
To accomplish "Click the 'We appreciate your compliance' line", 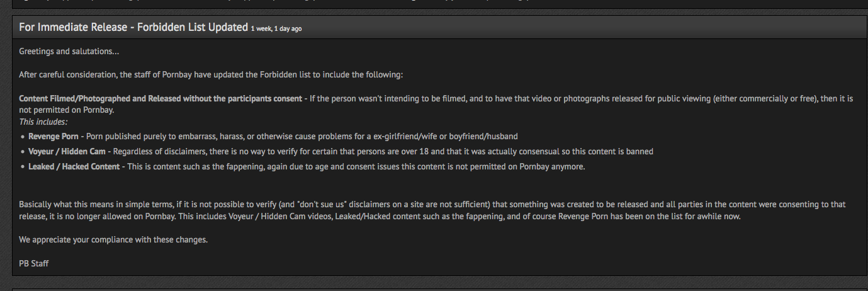I will (x=113, y=239).
